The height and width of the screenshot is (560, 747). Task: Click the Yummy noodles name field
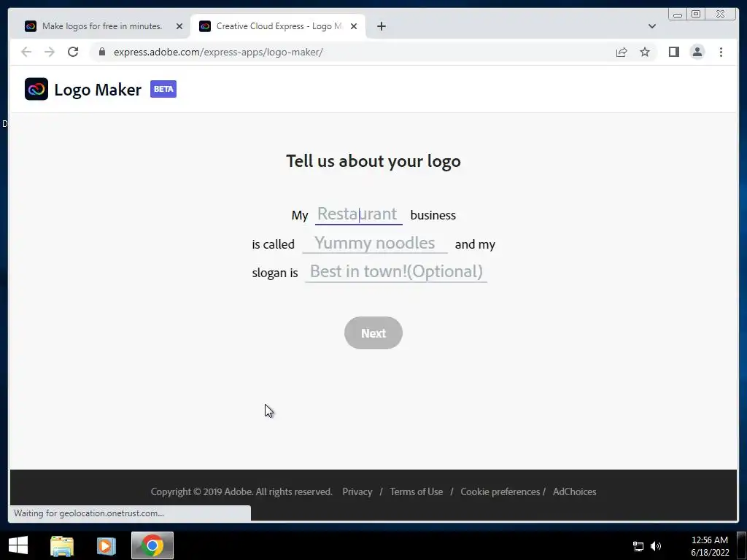point(375,244)
